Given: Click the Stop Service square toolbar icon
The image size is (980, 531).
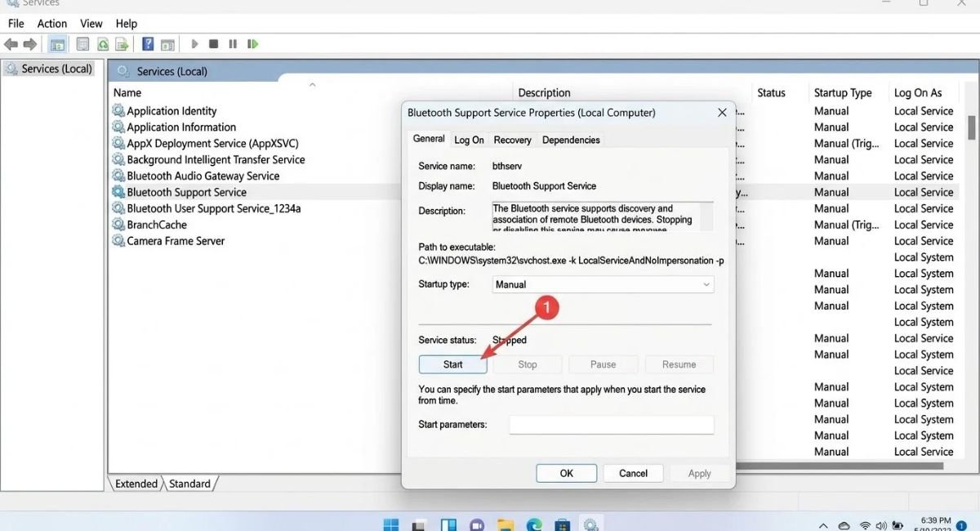Looking at the screenshot, I should pos(214,44).
